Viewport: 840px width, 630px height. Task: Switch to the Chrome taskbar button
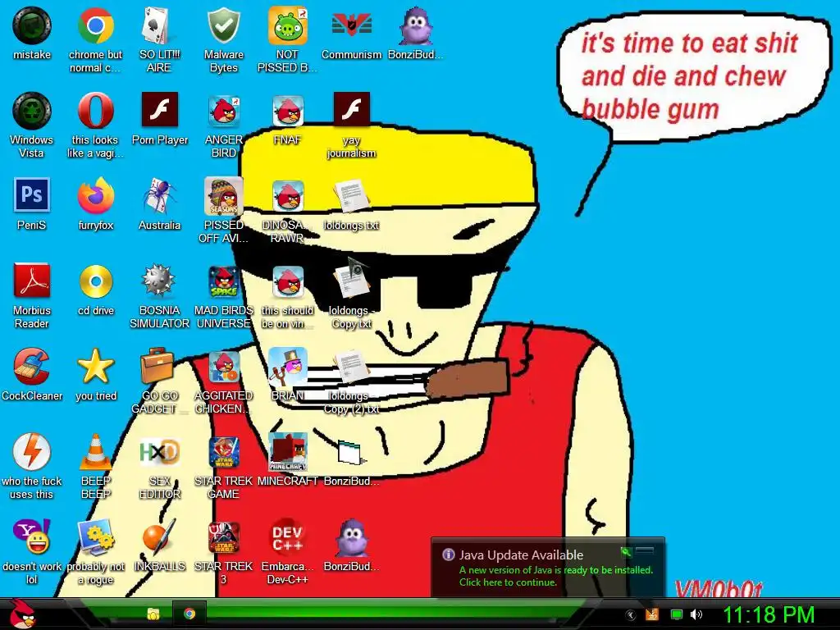pyautogui.click(x=189, y=614)
